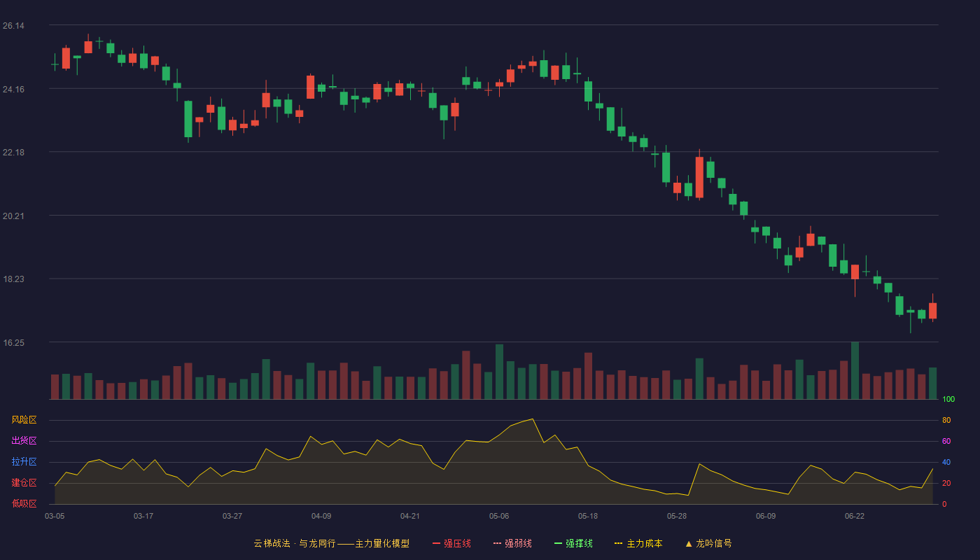The height and width of the screenshot is (560, 980).
Task: Click the indicator line's highest peak
Action: pos(533,419)
